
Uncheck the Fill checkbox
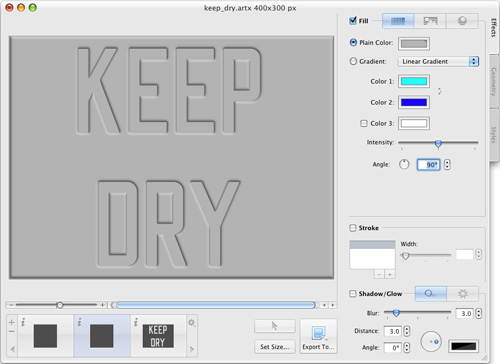tap(353, 21)
